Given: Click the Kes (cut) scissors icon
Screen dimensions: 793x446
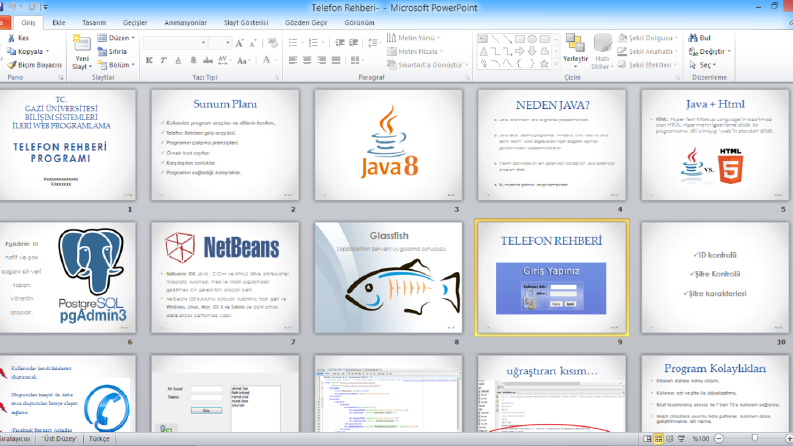Looking at the screenshot, I should [x=11, y=38].
